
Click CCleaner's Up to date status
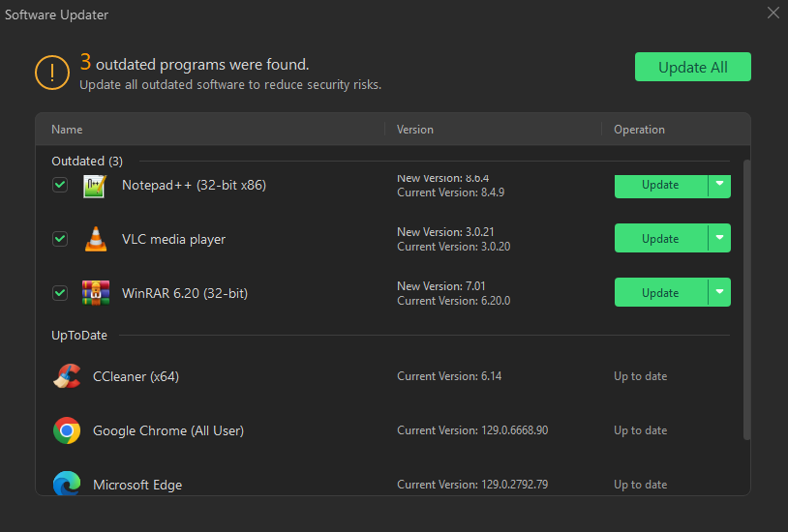pyautogui.click(x=640, y=376)
